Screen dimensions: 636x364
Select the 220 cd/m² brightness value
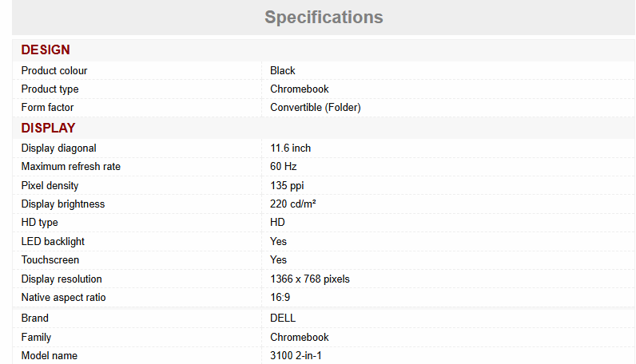293,204
